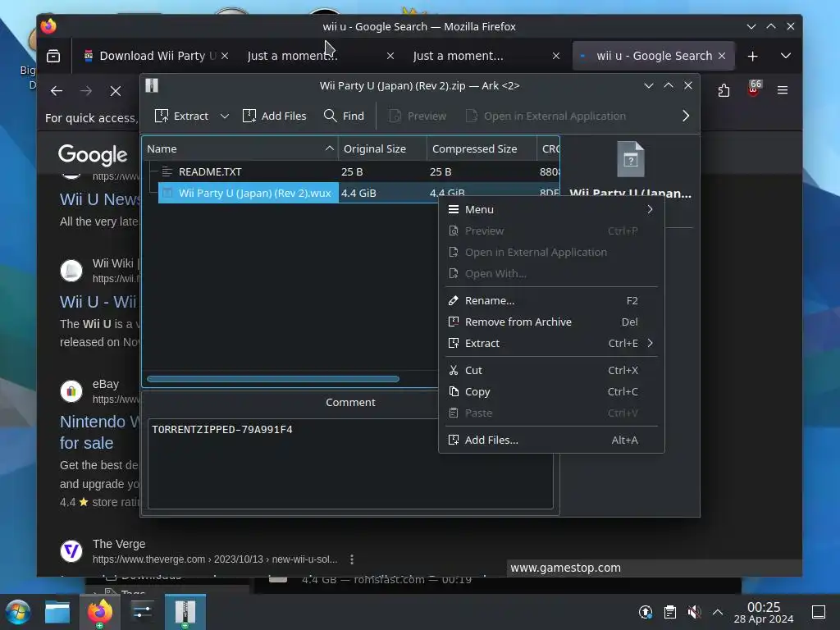Click the pencil icon beside Rename
Image resolution: width=840 pixels, height=630 pixels.
[453, 300]
